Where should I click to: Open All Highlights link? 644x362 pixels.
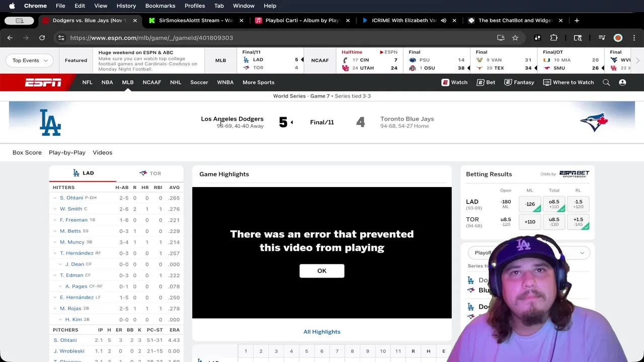point(322,332)
